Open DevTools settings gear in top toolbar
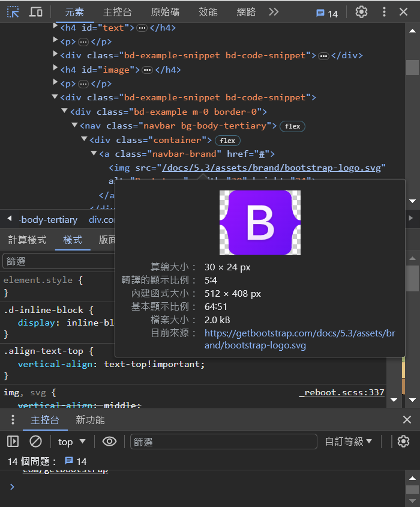The height and width of the screenshot is (507, 420). pos(361,12)
